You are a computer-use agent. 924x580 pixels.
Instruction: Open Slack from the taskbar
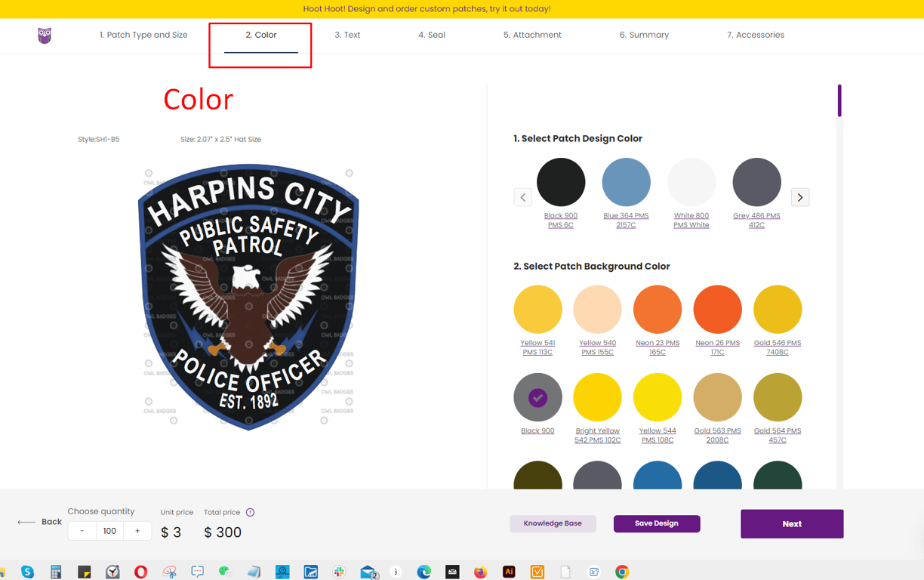click(339, 572)
